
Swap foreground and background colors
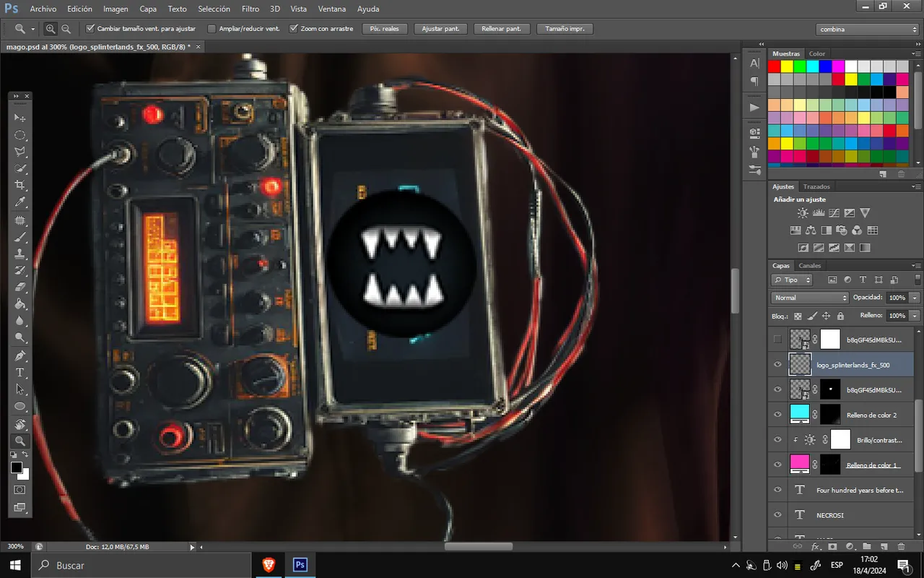coord(26,454)
